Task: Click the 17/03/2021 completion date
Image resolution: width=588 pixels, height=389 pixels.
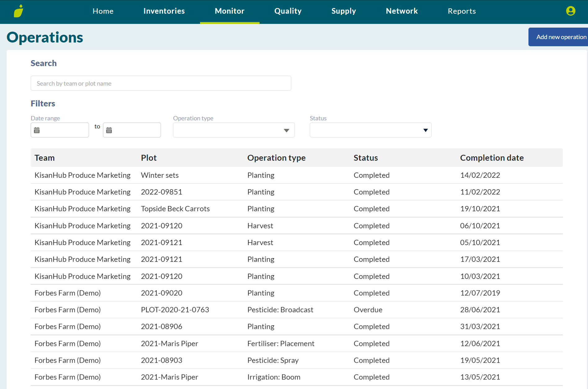Action: tap(480, 259)
